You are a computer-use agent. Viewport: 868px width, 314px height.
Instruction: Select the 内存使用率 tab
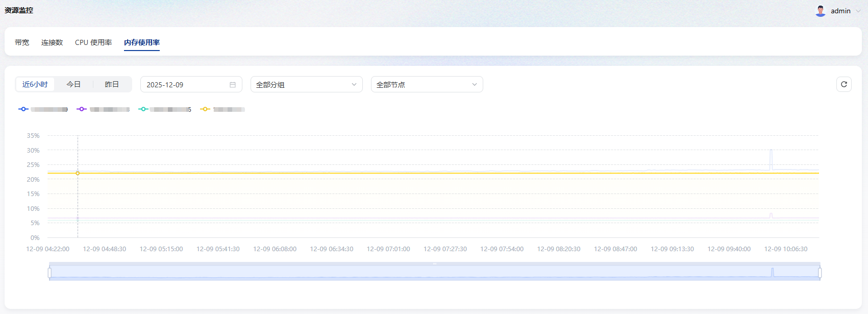pos(142,42)
